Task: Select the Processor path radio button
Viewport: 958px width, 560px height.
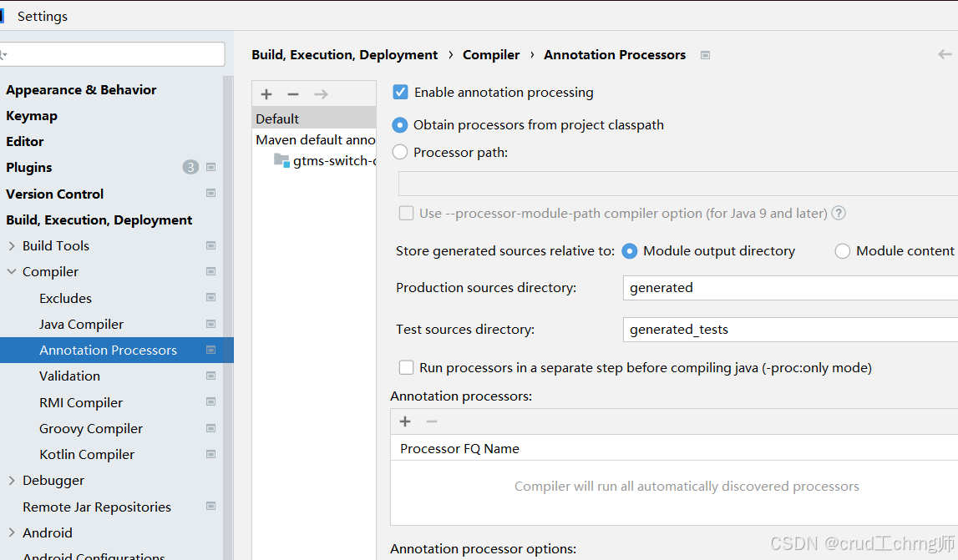Action: click(399, 152)
